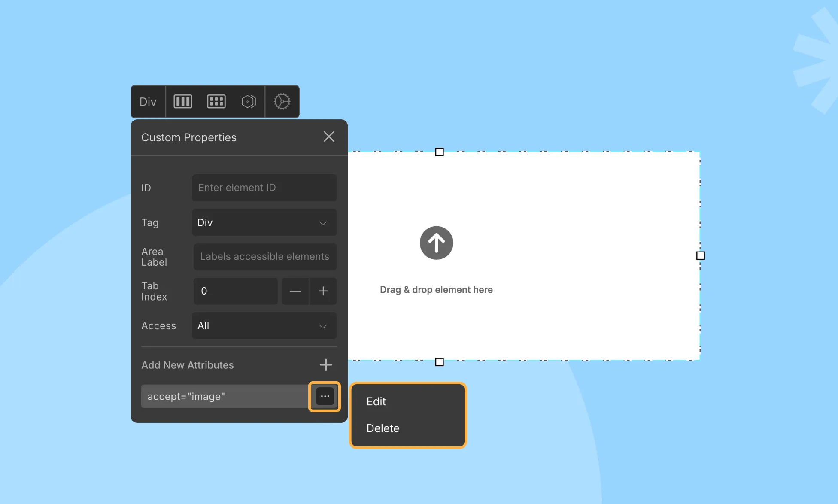This screenshot has height=504, width=838.
Task: Close the Custom Properties panel
Action: tap(329, 137)
